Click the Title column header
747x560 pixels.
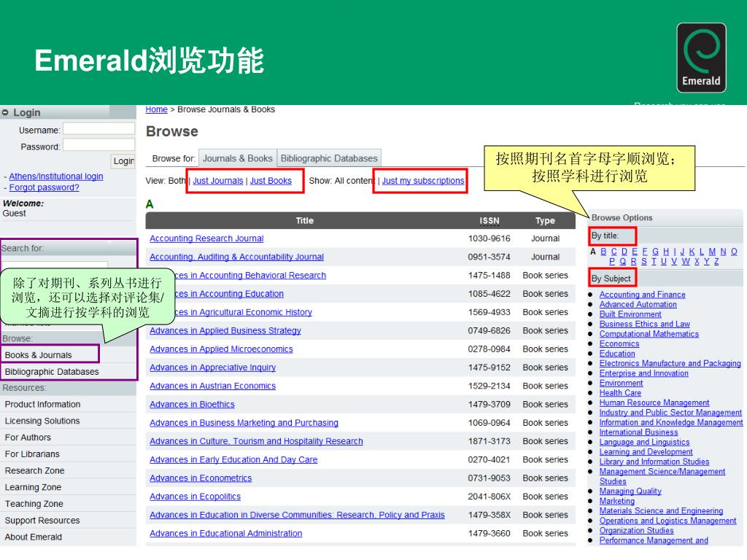[x=304, y=221]
